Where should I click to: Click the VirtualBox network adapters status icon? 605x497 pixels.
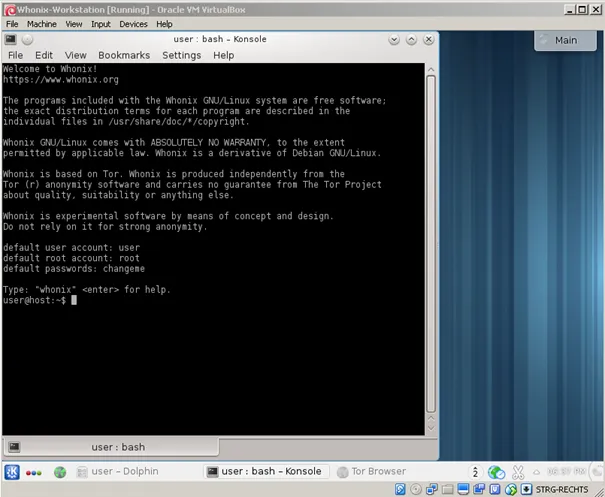432,489
